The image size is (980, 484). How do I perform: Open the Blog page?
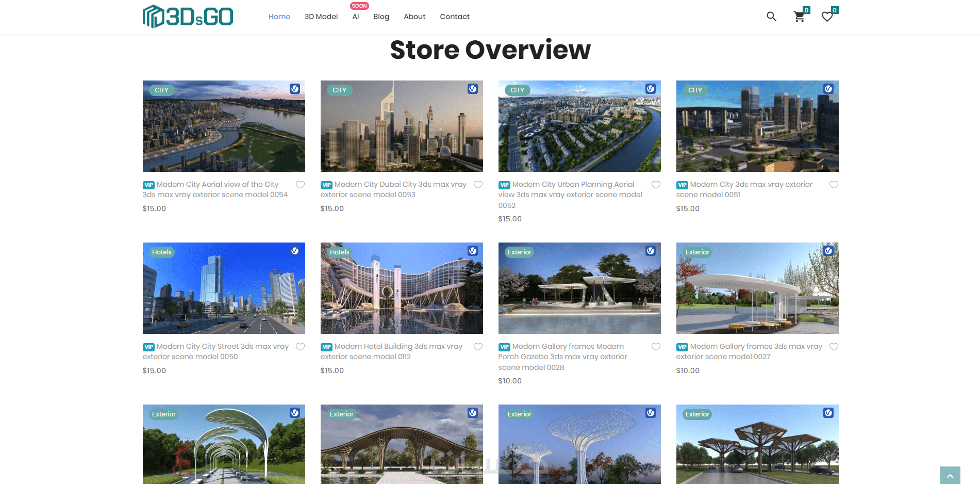[381, 17]
